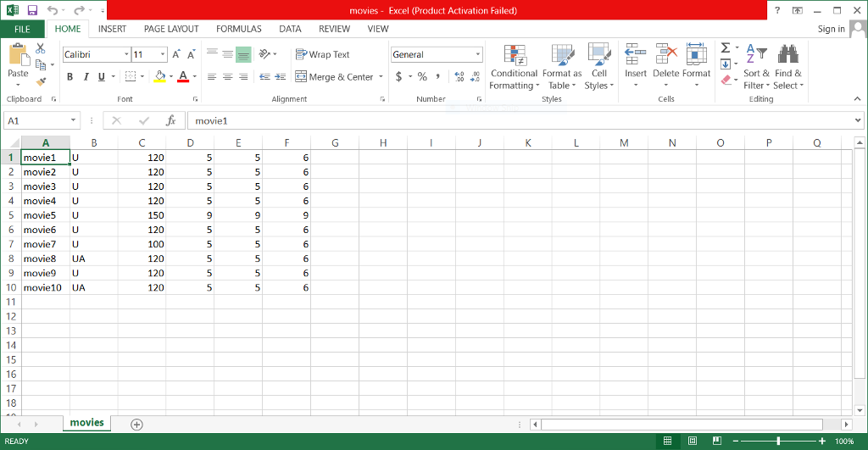Viewport: 868px width, 450px height.
Task: Toggle Top Align vertical alignment
Action: point(212,53)
